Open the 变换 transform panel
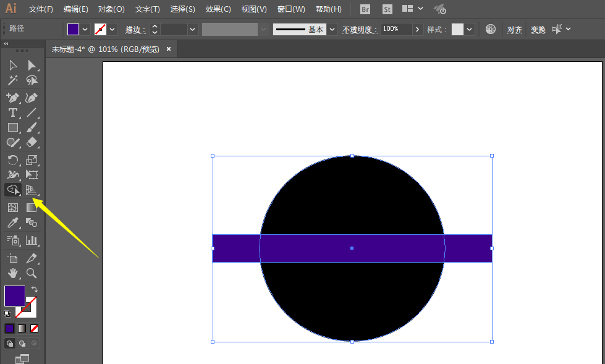Image resolution: width=605 pixels, height=364 pixels. 538,29
